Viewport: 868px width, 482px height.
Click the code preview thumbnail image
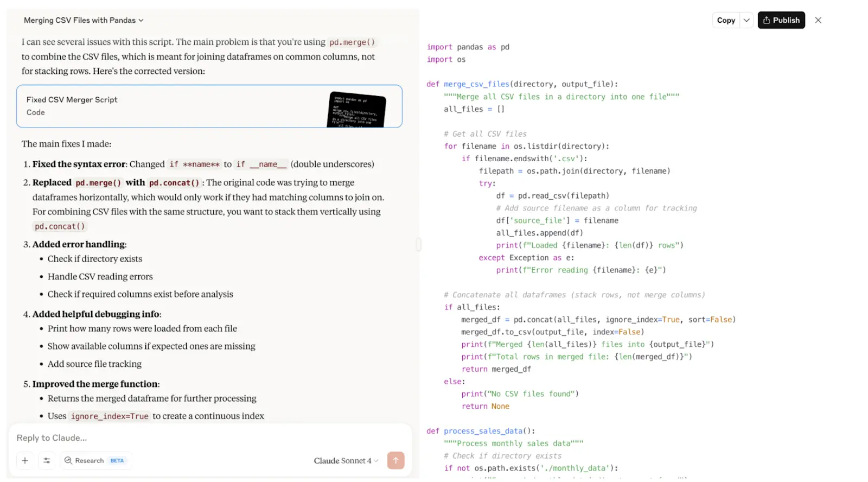pyautogui.click(x=356, y=110)
